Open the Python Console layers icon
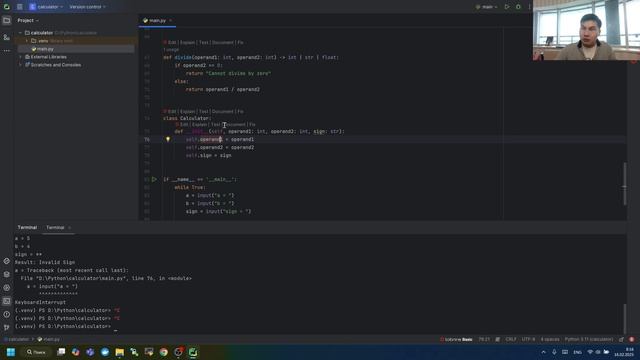The width and height of the screenshot is (640, 360). click(x=7, y=274)
